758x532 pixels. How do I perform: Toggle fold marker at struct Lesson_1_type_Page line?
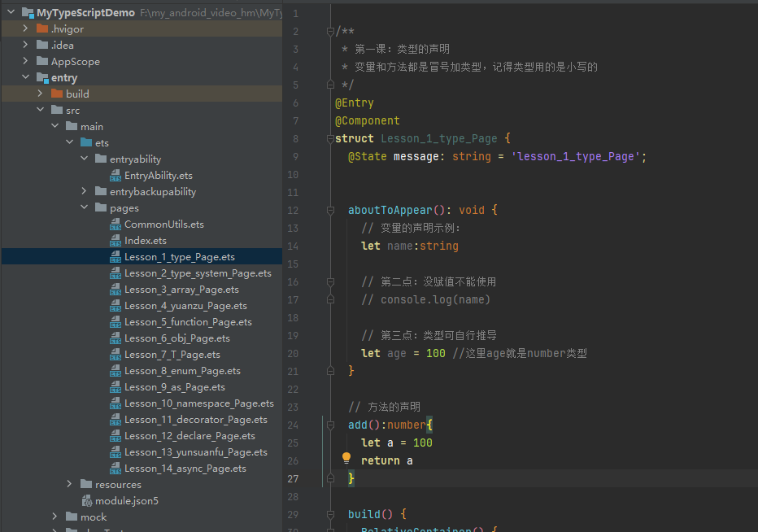coord(331,139)
